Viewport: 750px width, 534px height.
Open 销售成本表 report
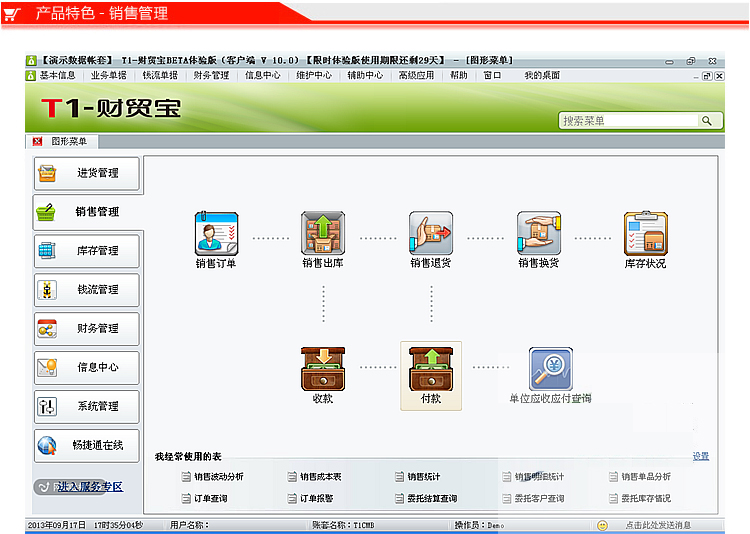315,477
